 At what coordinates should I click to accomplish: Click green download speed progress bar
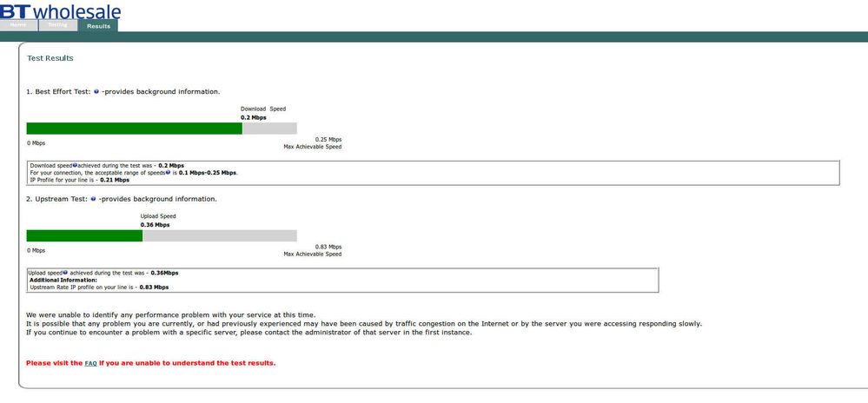pyautogui.click(x=135, y=129)
